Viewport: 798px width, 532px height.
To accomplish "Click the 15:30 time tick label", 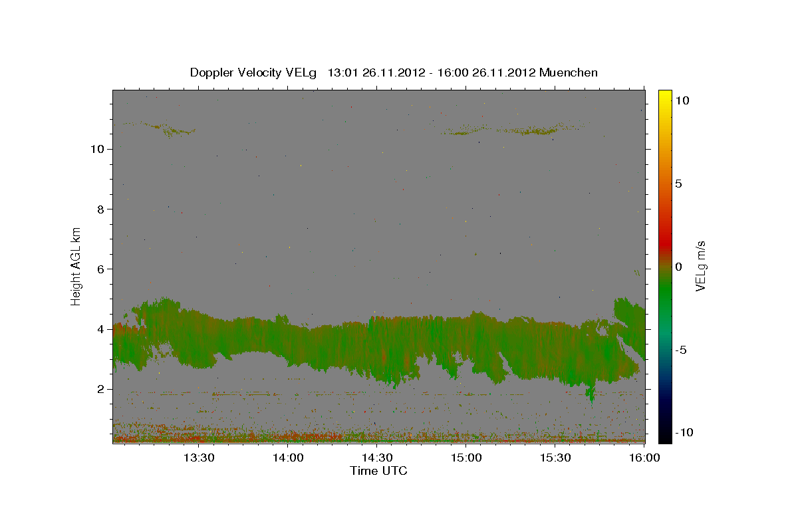I will 555,458.
